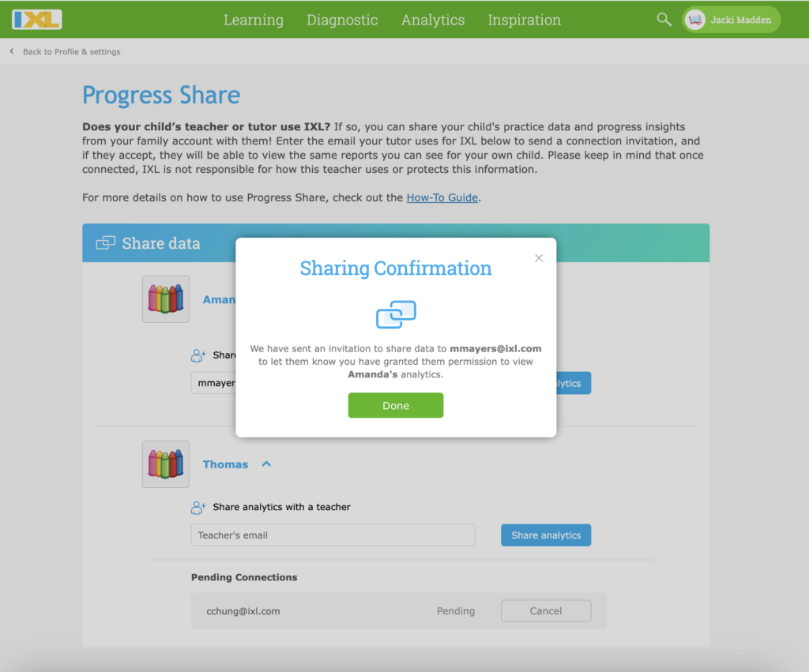Screen dimensions: 809x672
Task: Click Amanda's email field containing mmayer
Action: [x=213, y=383]
